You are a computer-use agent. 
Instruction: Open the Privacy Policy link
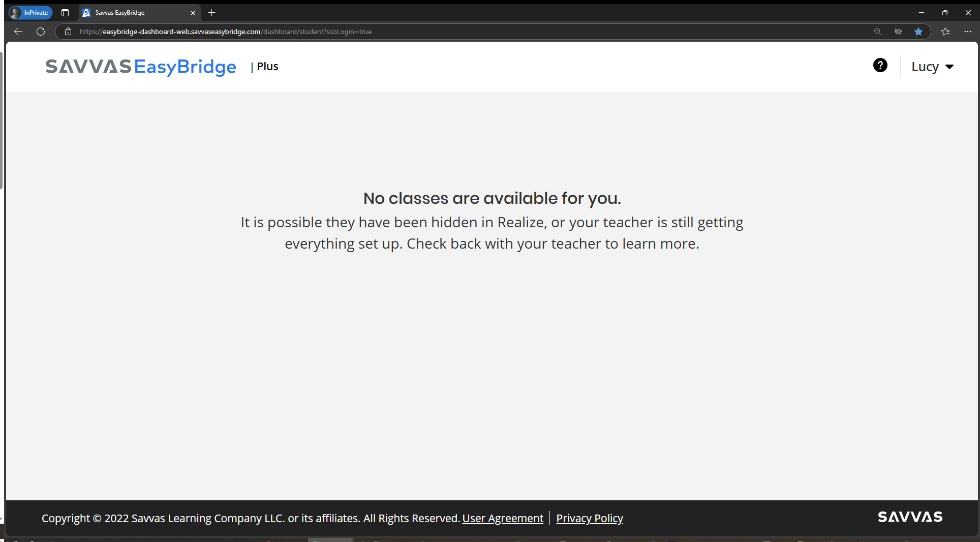[x=589, y=518]
